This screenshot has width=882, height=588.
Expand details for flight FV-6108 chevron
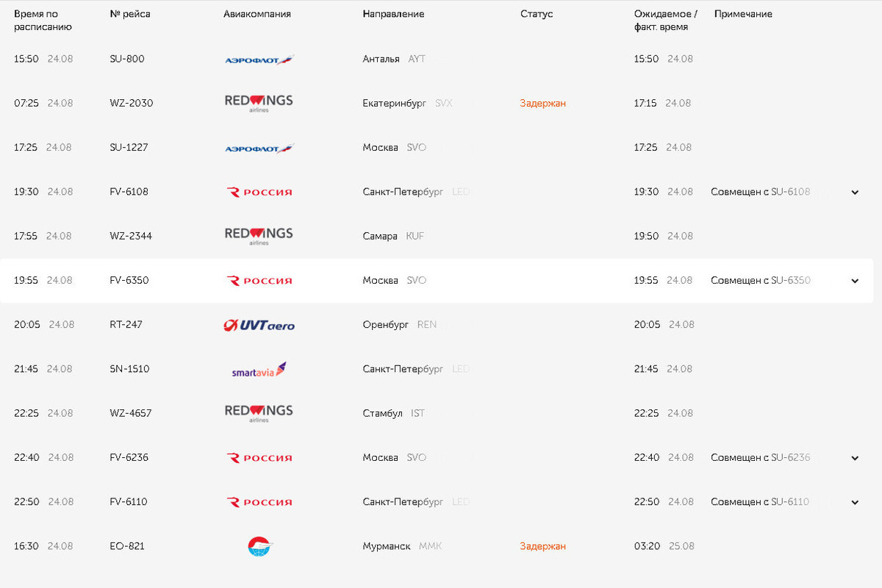[855, 193]
